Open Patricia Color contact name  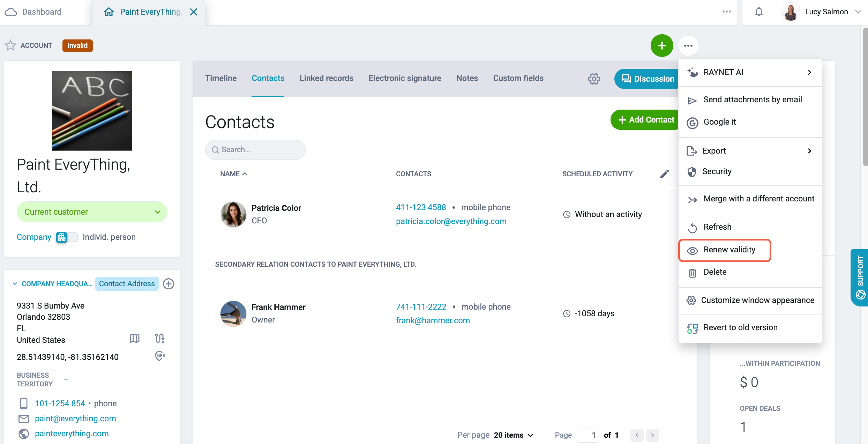click(276, 208)
